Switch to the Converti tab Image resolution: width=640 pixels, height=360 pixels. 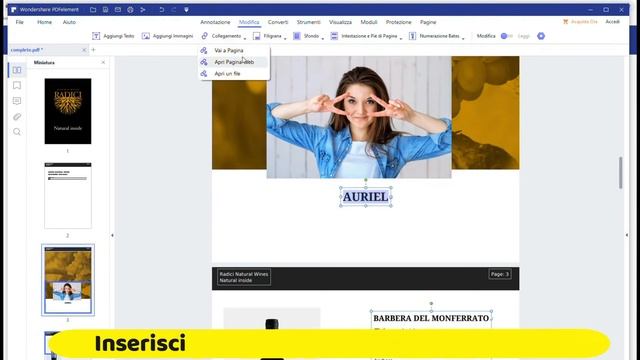click(x=278, y=22)
